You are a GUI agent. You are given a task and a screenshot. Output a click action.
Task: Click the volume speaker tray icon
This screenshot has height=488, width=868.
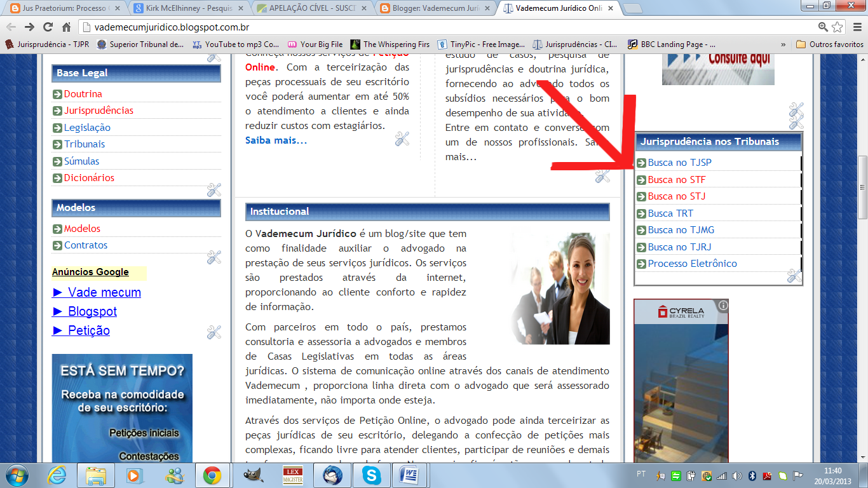pos(737,475)
